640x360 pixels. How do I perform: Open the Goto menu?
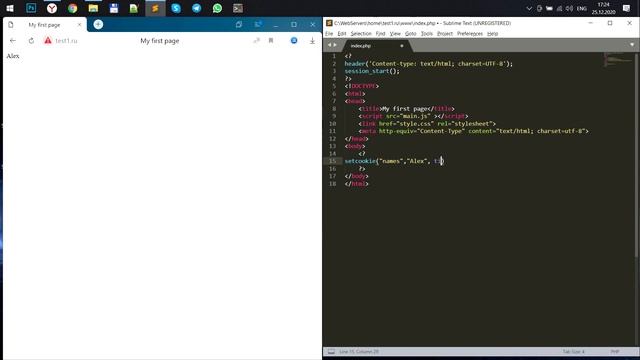(x=410, y=33)
